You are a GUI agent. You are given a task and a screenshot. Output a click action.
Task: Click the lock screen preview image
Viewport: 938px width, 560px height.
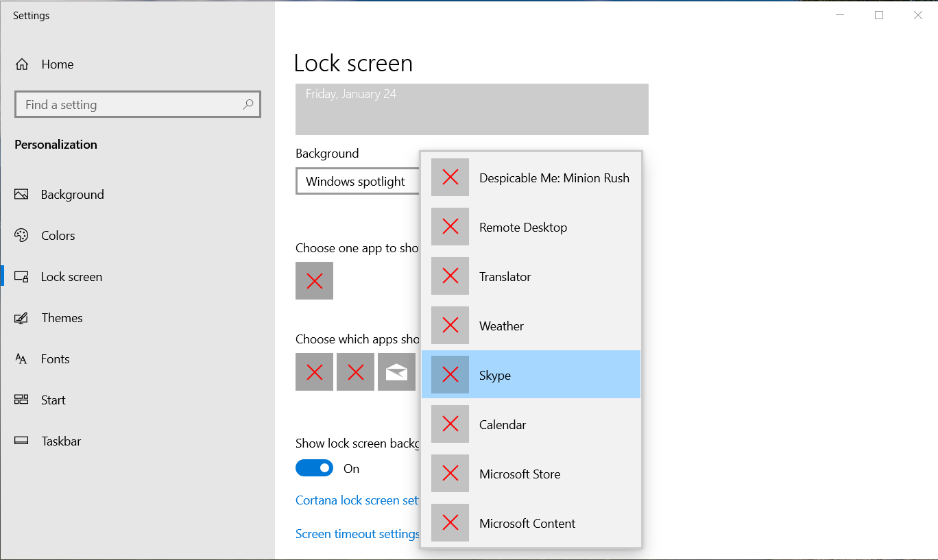472,109
